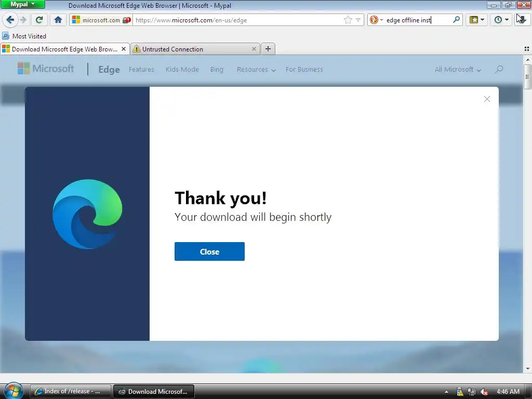532x399 pixels.
Task: Open the Windows Start orb
Action: [14, 391]
